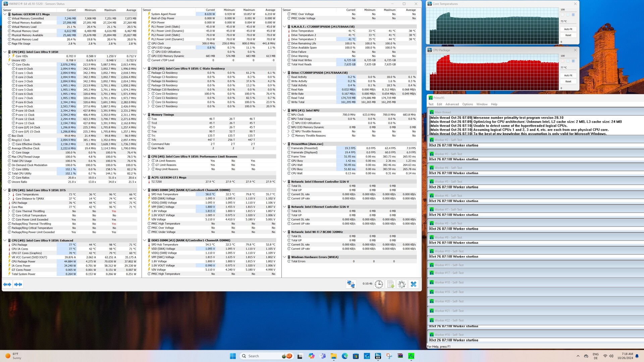The image size is (644, 362).
Task: Open HWiNFO sensor settings gear icon
Action: [402, 284]
